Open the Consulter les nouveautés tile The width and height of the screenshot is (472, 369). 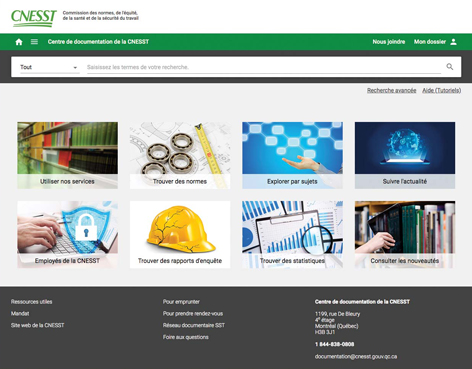pos(405,234)
